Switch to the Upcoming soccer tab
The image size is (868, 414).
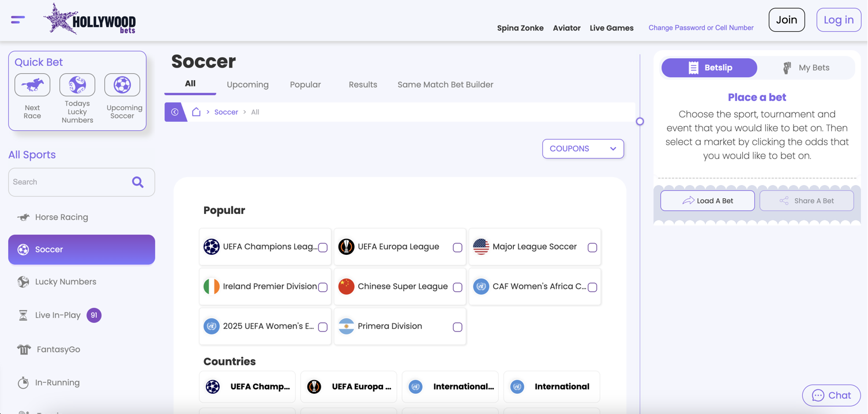[x=247, y=84]
